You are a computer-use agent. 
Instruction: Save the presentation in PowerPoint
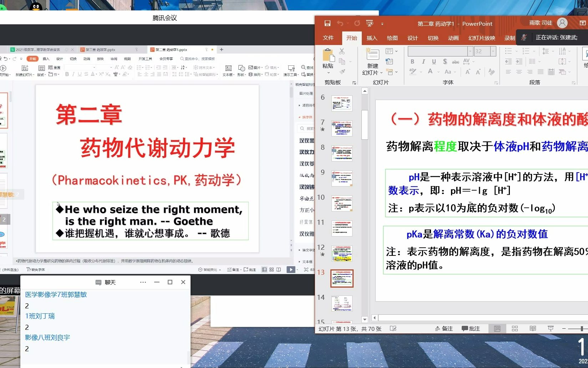[x=327, y=24]
